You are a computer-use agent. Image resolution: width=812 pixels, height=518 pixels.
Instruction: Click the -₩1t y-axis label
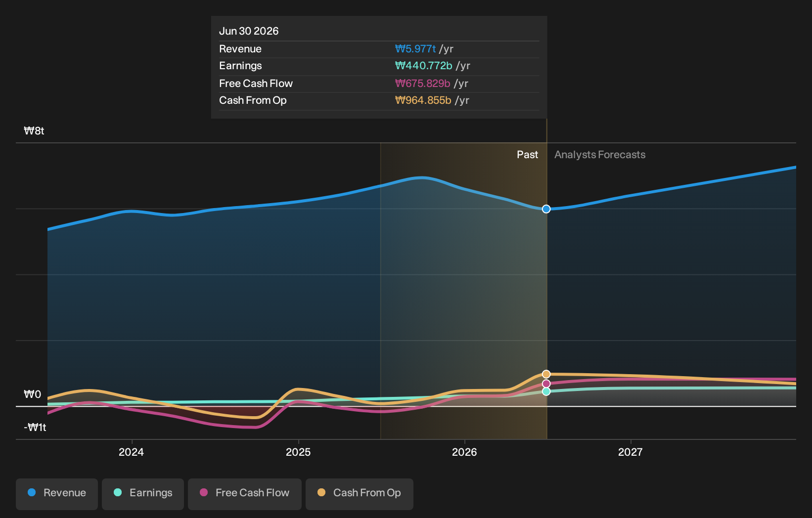(35, 428)
